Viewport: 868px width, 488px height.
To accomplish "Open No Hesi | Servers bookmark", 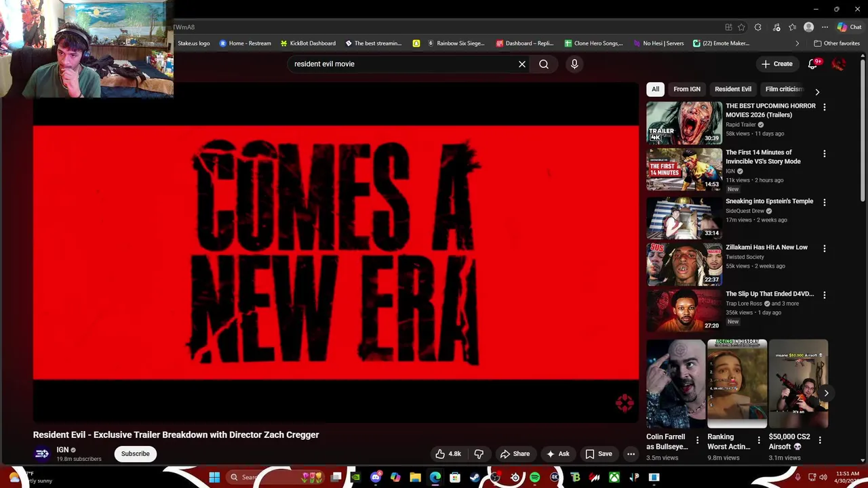I will (658, 43).
